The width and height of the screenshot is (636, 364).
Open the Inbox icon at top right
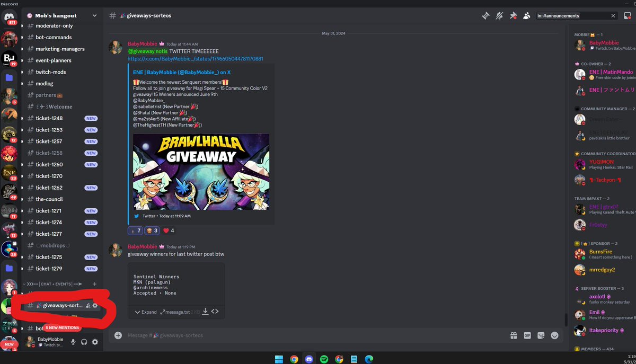tap(628, 16)
